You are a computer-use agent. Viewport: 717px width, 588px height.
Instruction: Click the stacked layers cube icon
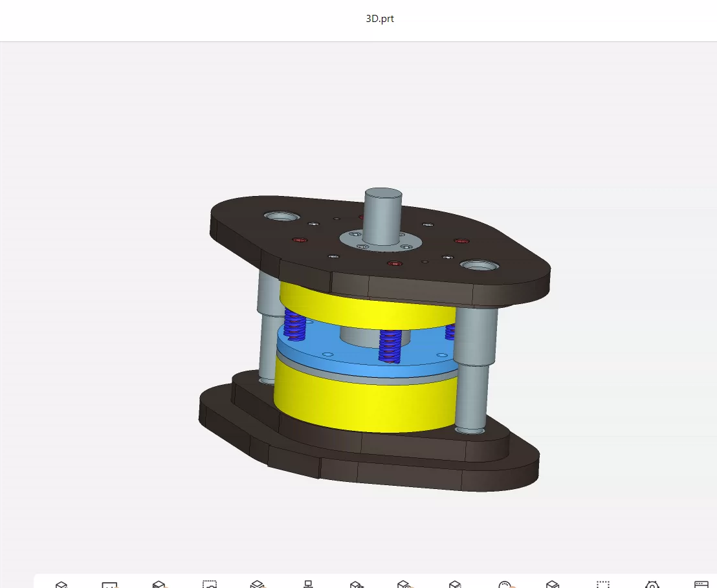258,584
